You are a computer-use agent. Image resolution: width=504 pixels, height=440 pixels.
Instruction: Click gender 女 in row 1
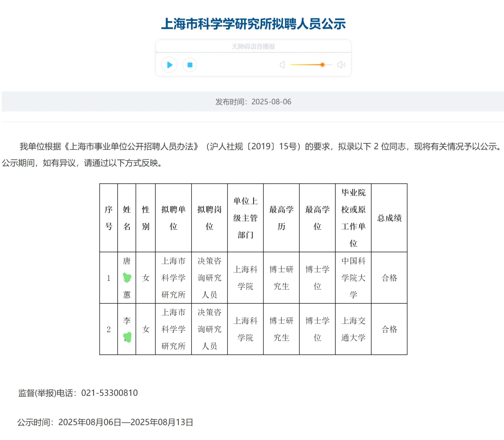coord(146,278)
